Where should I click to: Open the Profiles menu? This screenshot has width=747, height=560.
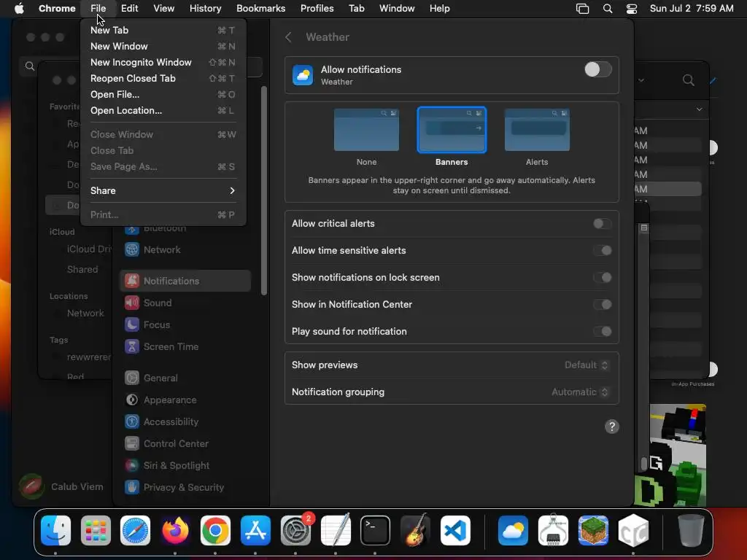[x=317, y=8]
